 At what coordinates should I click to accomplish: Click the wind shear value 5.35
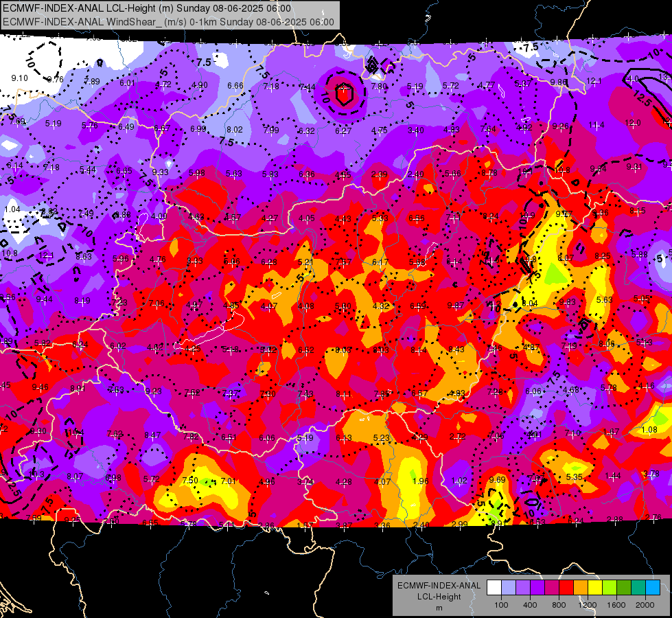tap(574, 477)
